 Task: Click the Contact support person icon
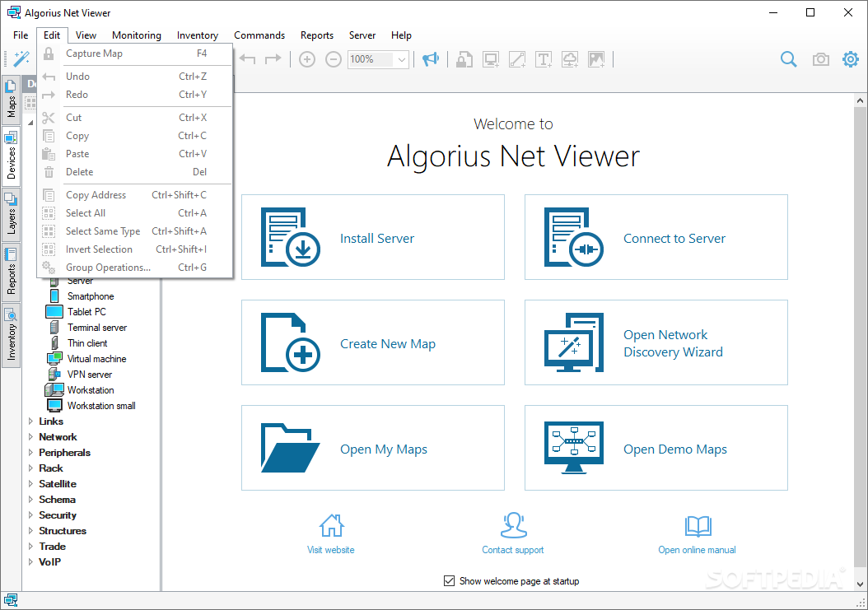(x=513, y=525)
